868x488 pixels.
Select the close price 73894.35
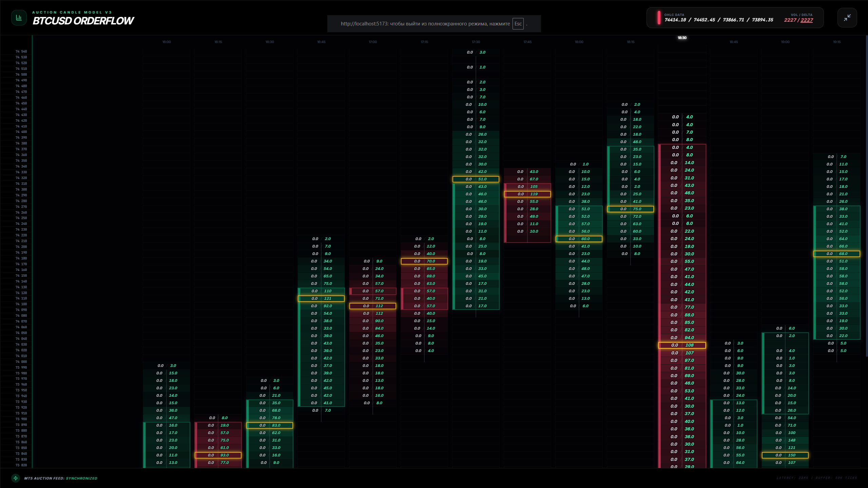click(x=763, y=20)
